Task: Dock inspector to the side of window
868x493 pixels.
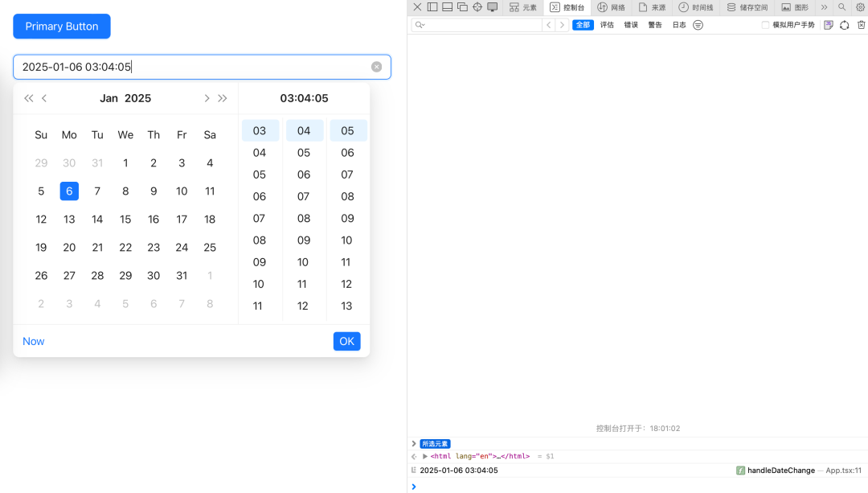Action: [432, 7]
